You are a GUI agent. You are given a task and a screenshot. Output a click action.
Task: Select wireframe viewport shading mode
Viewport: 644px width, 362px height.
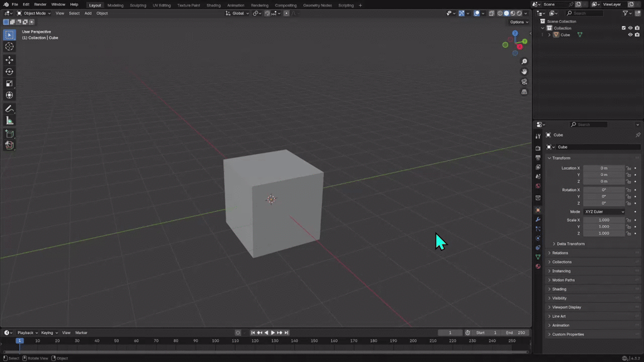click(x=500, y=13)
